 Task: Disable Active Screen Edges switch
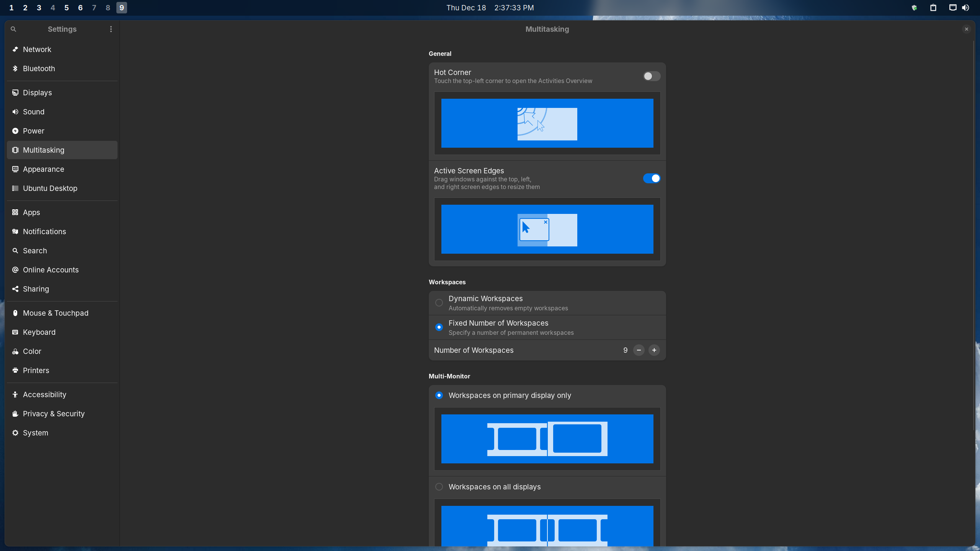652,178
